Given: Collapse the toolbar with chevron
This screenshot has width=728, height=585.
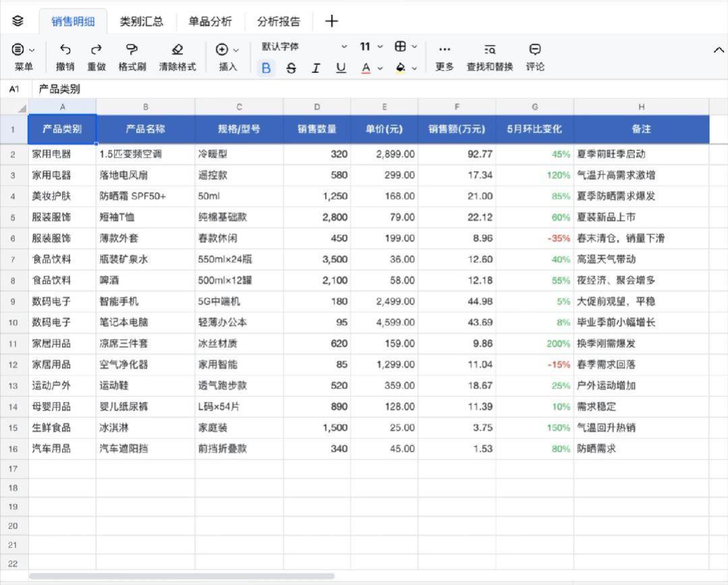Looking at the screenshot, I should pyautogui.click(x=719, y=50).
